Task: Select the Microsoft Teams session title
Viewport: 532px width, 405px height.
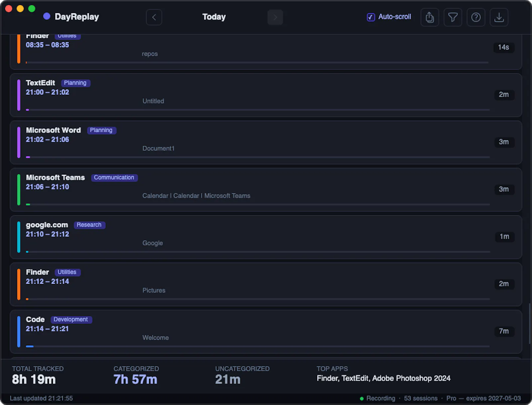Action: [56, 178]
